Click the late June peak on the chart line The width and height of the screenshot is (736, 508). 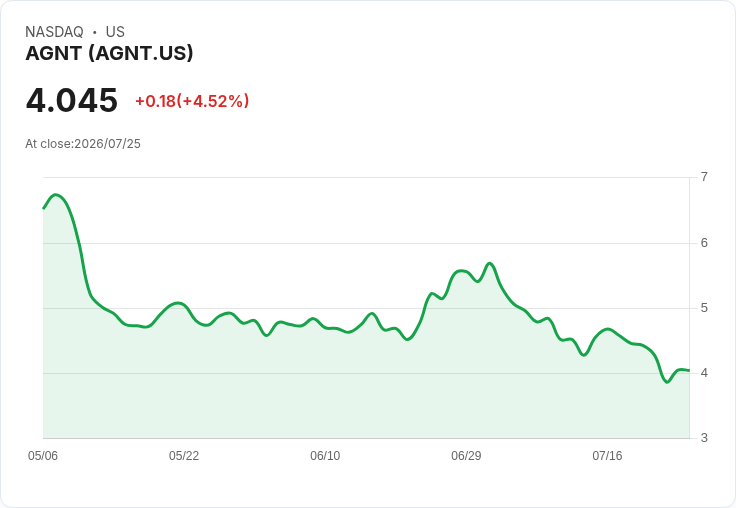pos(490,263)
